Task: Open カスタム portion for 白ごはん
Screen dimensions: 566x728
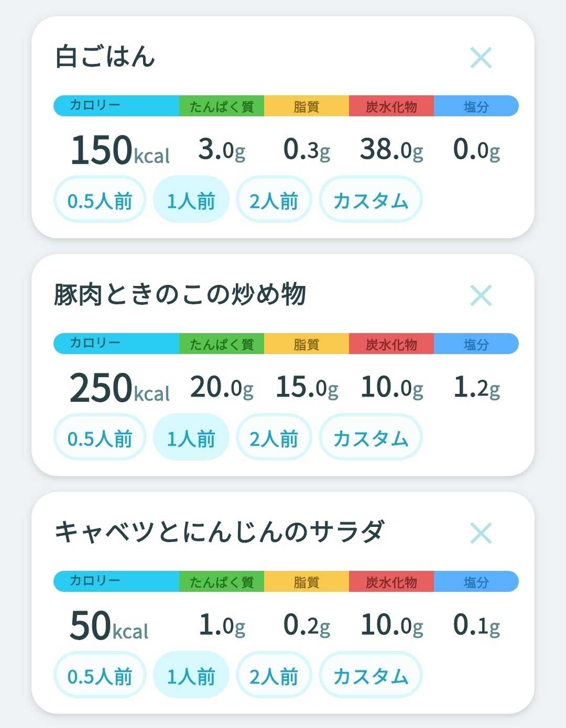Action: (371, 200)
